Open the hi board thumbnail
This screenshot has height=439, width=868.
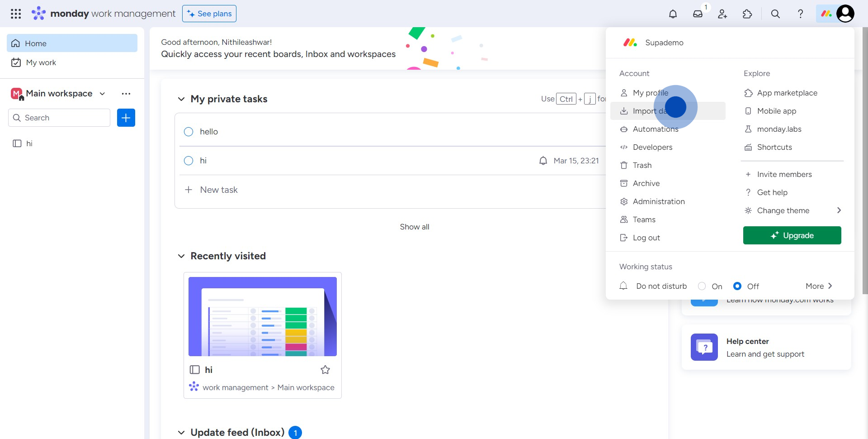[263, 316]
